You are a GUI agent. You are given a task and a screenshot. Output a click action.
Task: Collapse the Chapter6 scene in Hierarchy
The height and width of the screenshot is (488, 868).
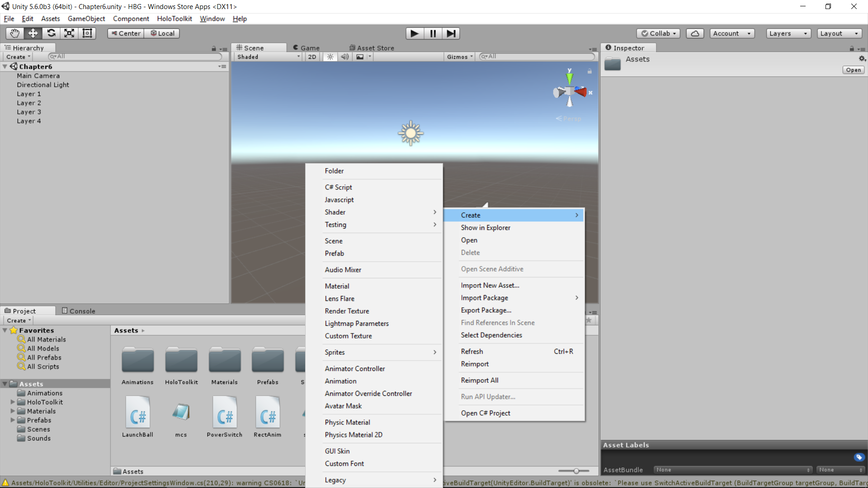[x=5, y=66]
